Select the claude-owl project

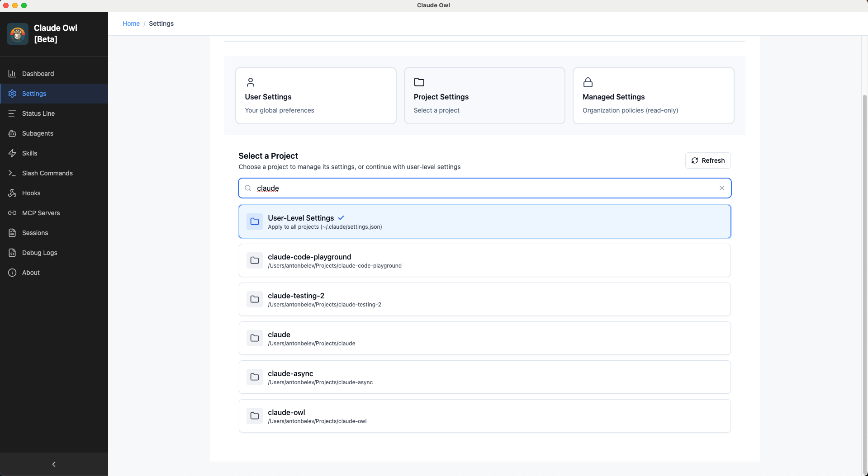pos(484,415)
